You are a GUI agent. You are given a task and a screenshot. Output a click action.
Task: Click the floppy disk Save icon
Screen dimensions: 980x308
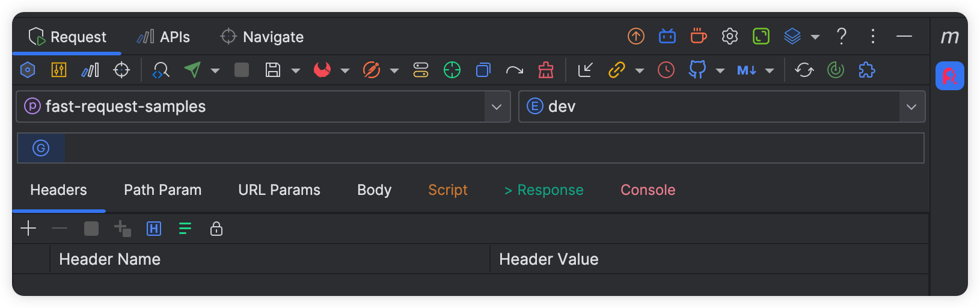coord(273,70)
